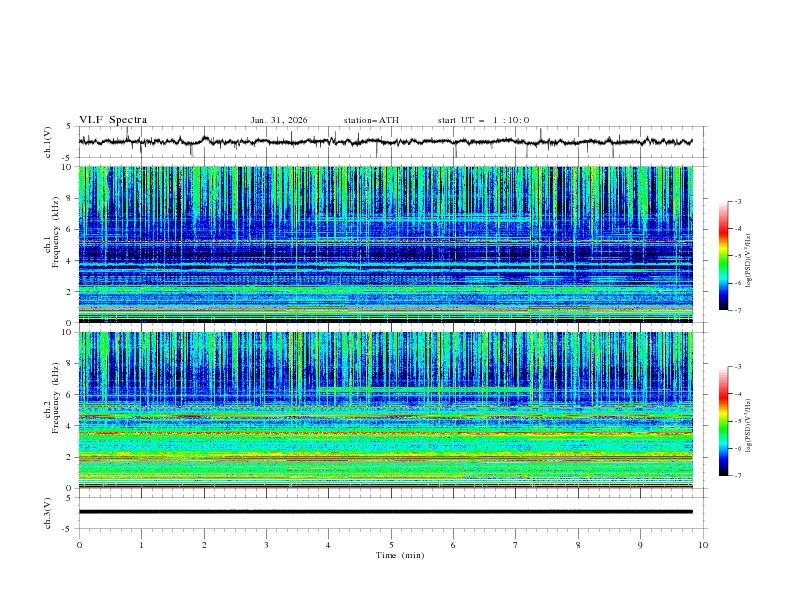Click the -7 tick on ch.1 color bar

pyautogui.click(x=738, y=310)
